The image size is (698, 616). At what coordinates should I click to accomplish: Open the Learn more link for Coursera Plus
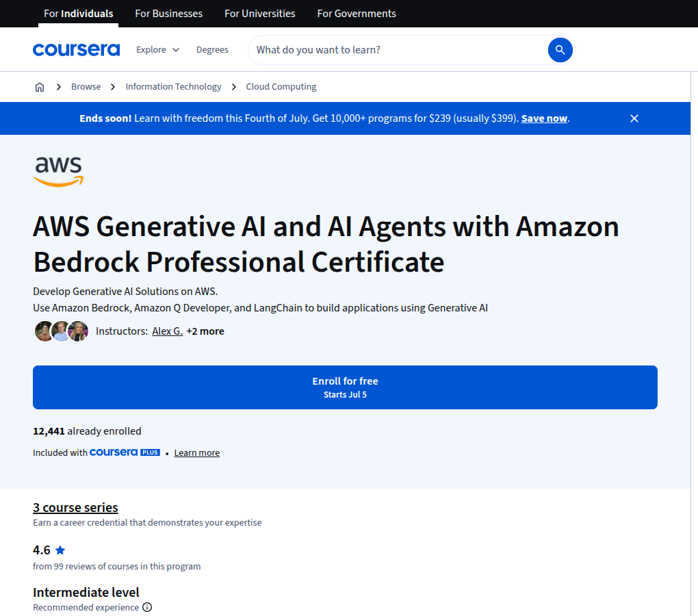pyautogui.click(x=197, y=452)
